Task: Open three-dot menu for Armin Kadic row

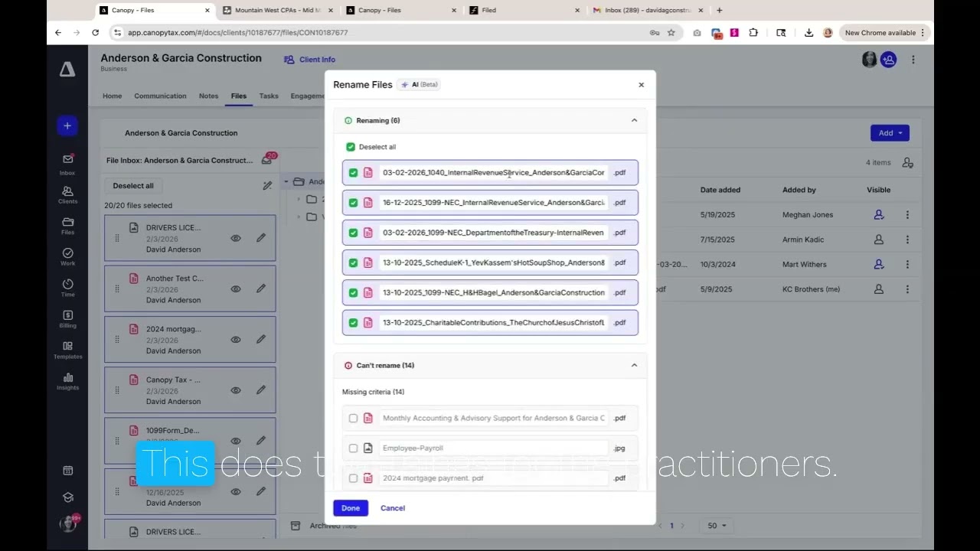Action: coord(907,240)
